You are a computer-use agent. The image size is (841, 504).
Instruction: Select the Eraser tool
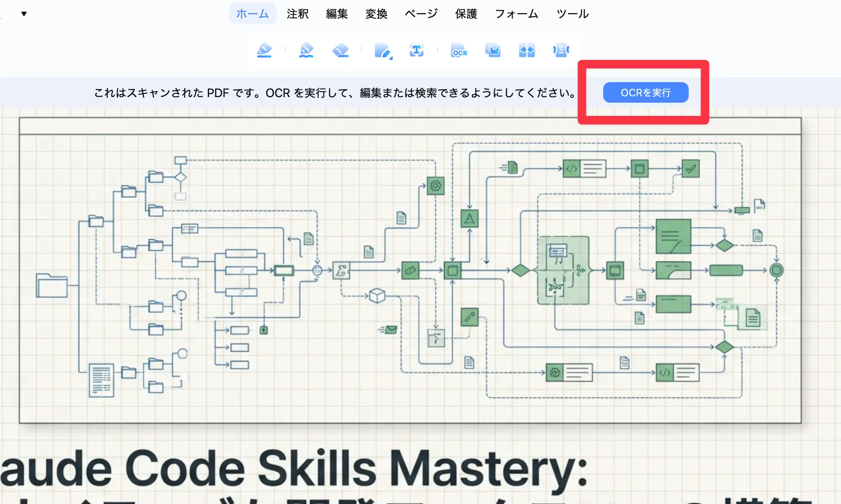coord(341,50)
